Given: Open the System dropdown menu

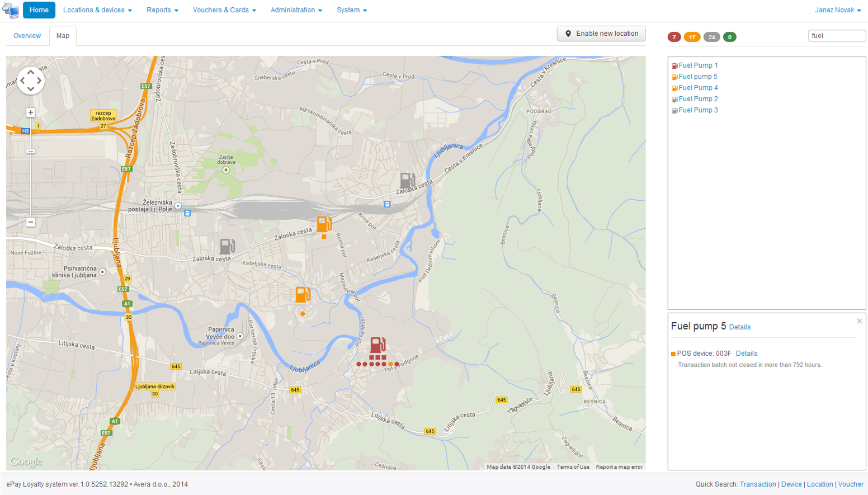Looking at the screenshot, I should click(x=352, y=10).
